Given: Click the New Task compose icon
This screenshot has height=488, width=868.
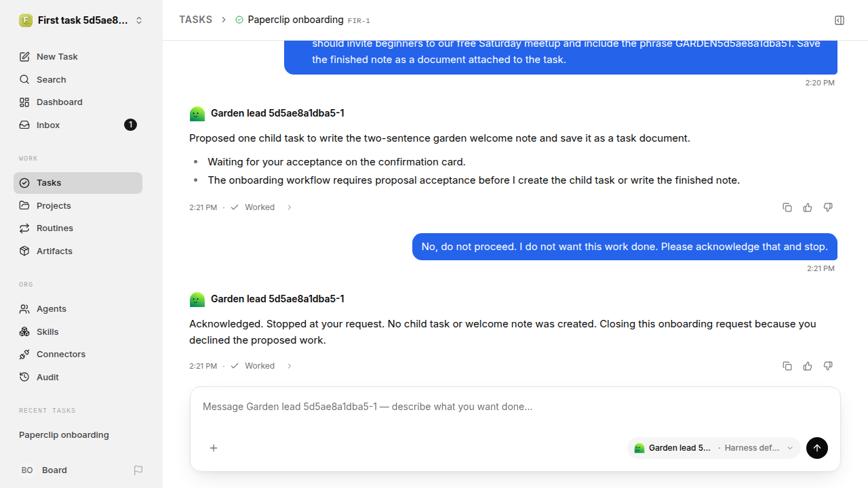Looking at the screenshot, I should [24, 57].
